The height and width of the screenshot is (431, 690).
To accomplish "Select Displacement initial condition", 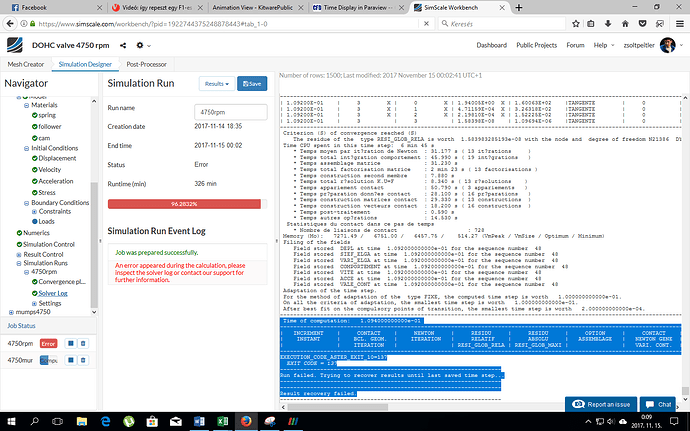I will click(57, 158).
